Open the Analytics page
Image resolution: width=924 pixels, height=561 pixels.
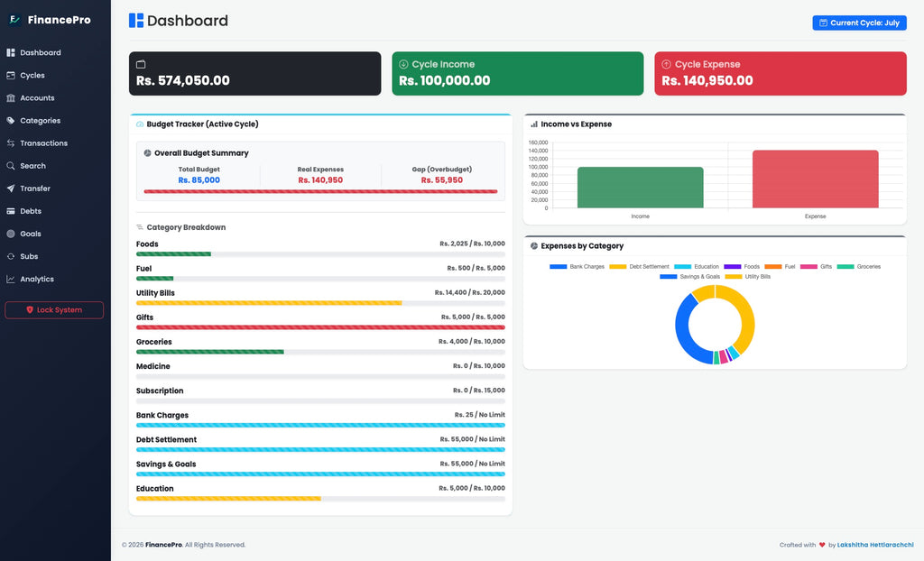coord(55,280)
